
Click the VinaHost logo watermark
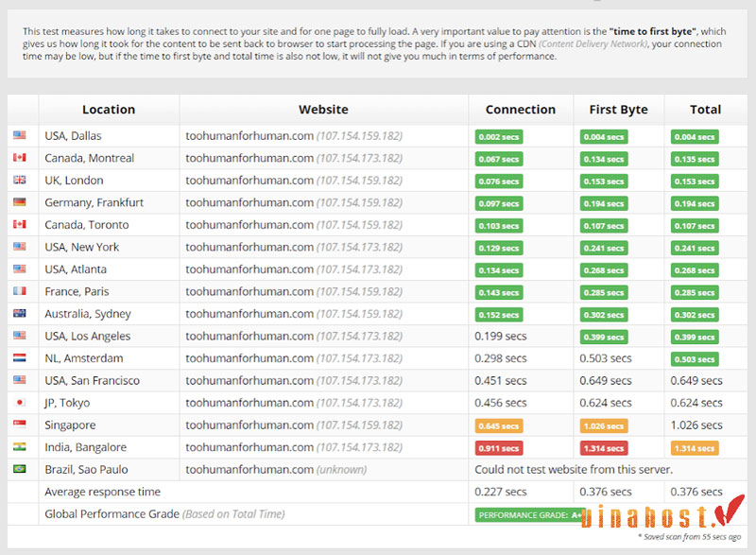pos(660,517)
